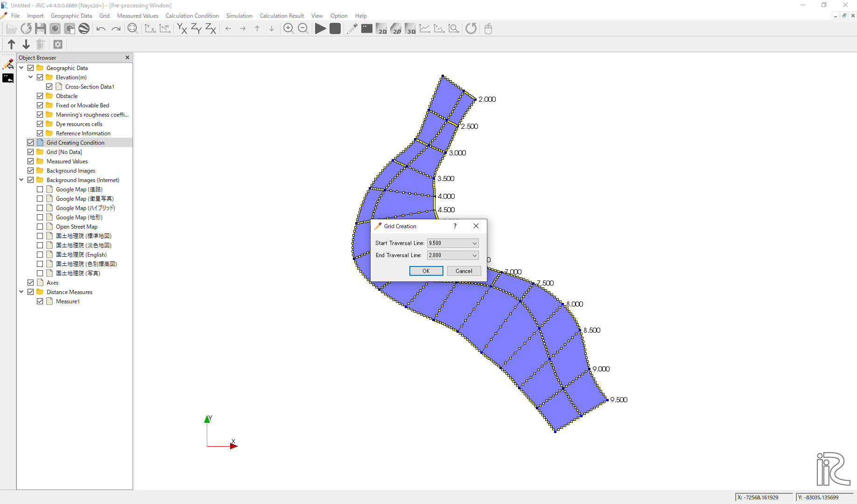Click the Zoom In magnifier icon
The image size is (857, 504).
288,29
